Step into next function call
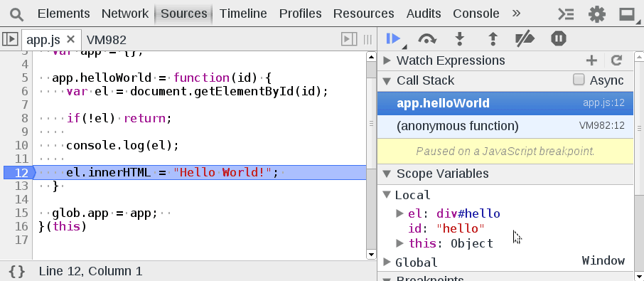644x281 pixels. (460, 39)
